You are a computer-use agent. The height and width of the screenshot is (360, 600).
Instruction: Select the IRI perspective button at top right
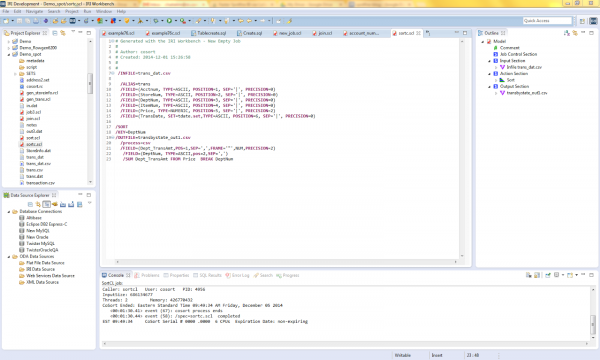(593, 21)
